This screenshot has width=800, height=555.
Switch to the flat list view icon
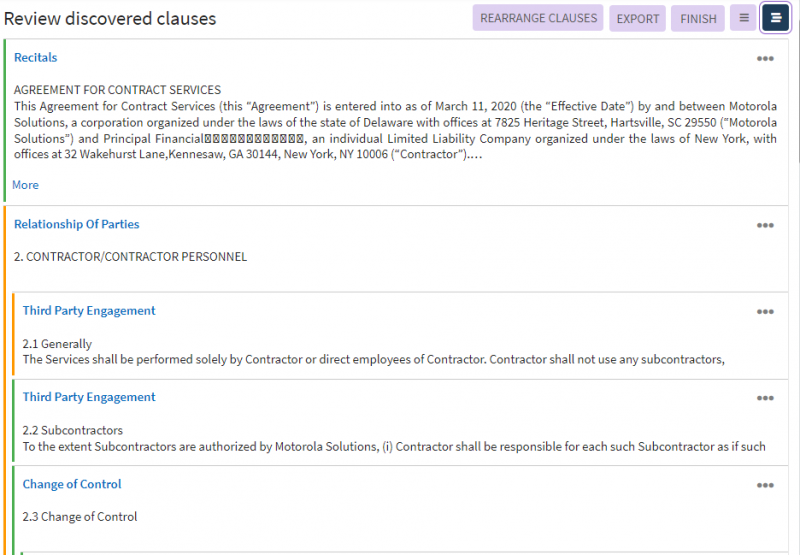[743, 18]
